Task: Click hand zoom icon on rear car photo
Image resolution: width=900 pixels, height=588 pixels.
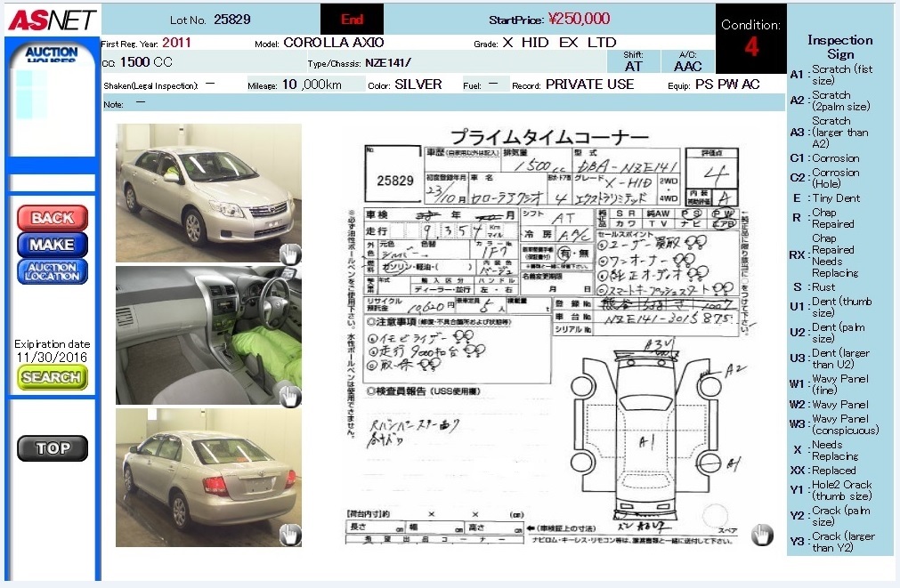Action: [290, 536]
